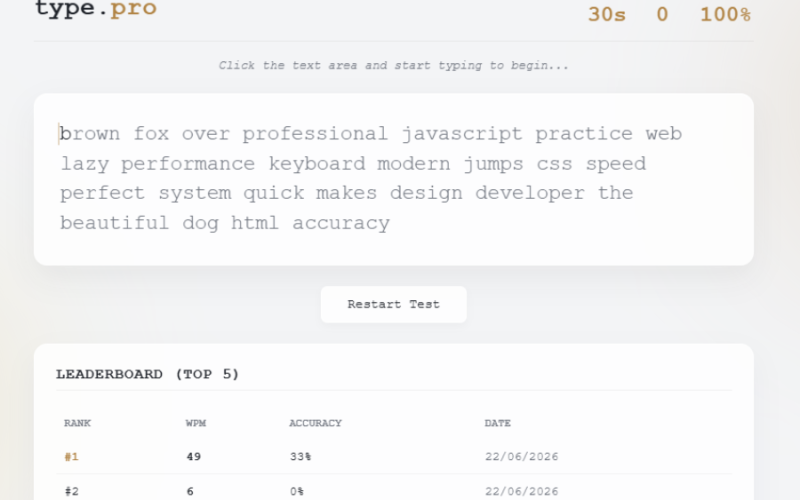Click the Restart Test button
Screen dimensions: 800x500
pyautogui.click(x=393, y=304)
